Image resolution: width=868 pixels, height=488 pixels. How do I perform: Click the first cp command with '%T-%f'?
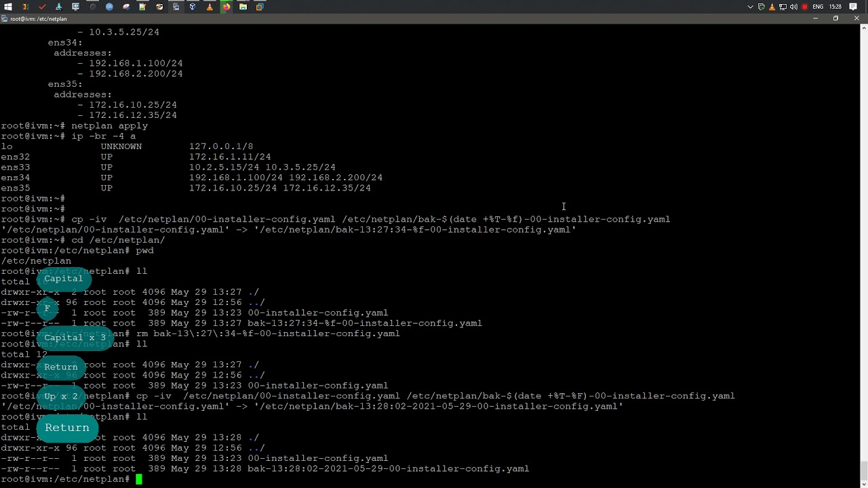coord(371,220)
